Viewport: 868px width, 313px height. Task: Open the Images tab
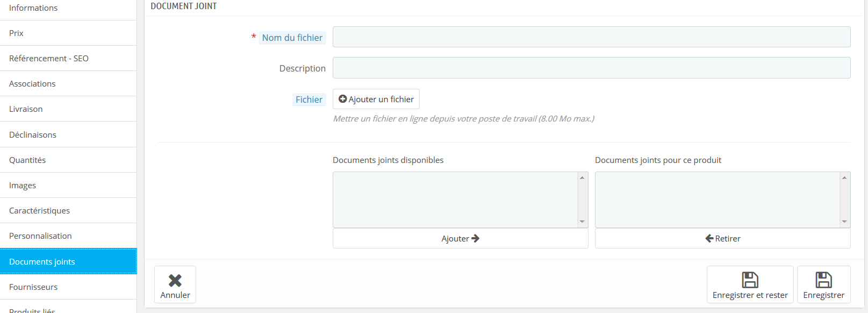click(68, 186)
